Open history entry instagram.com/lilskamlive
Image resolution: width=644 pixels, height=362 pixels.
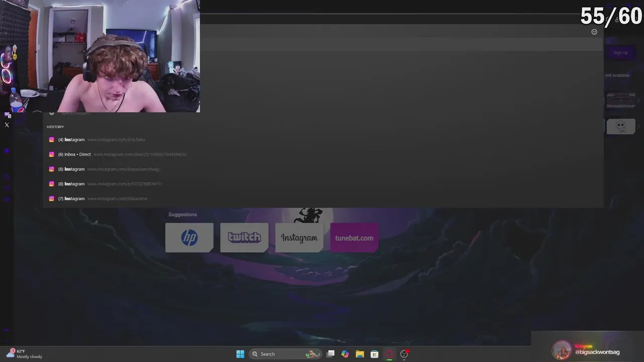click(x=323, y=199)
